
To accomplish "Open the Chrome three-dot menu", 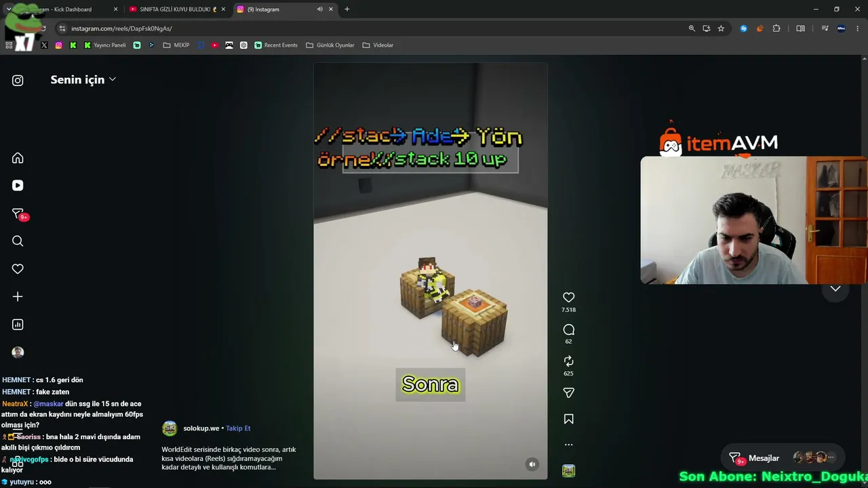I will pyautogui.click(x=858, y=28).
